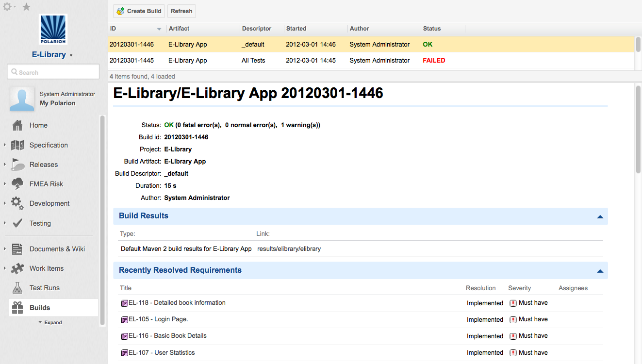
Task: Click the favorites star icon
Action: point(26,7)
